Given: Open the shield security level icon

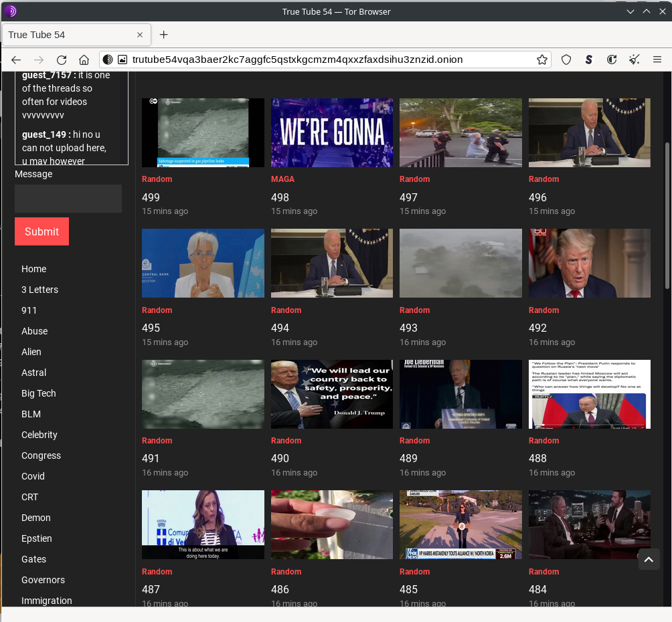Looking at the screenshot, I should 566,60.
